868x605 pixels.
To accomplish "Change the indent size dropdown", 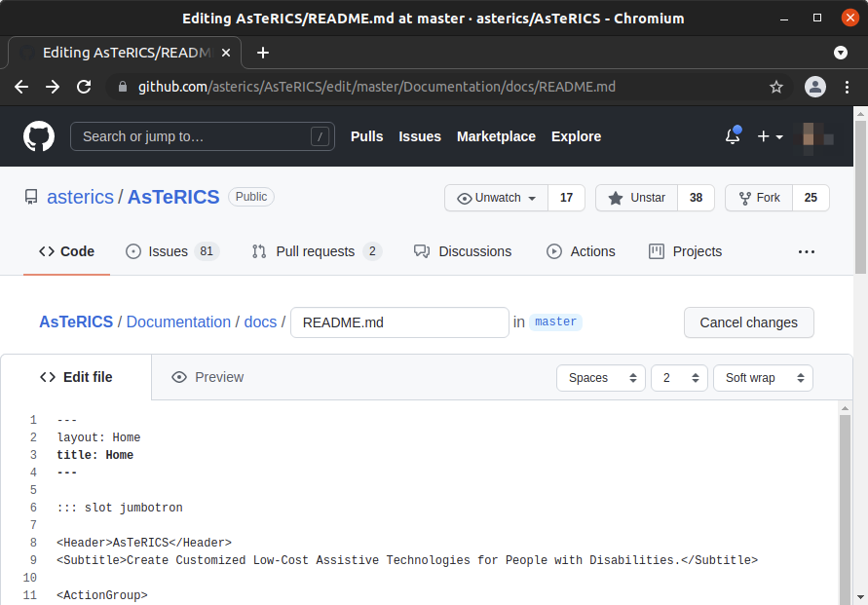I will click(x=679, y=378).
